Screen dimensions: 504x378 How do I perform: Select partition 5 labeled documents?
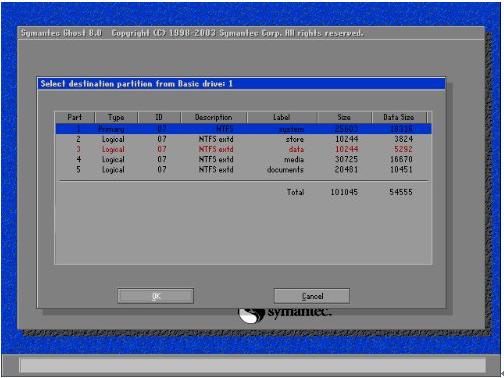[x=244, y=169]
